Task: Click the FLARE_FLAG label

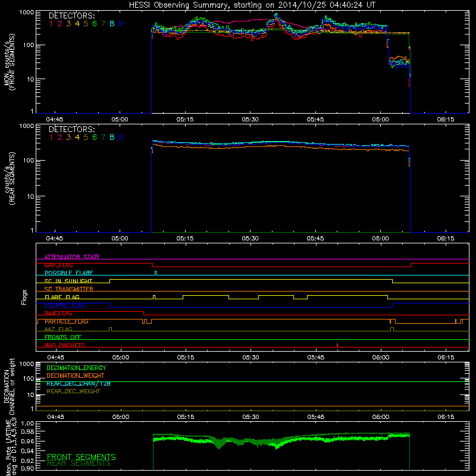Action: 62,297
